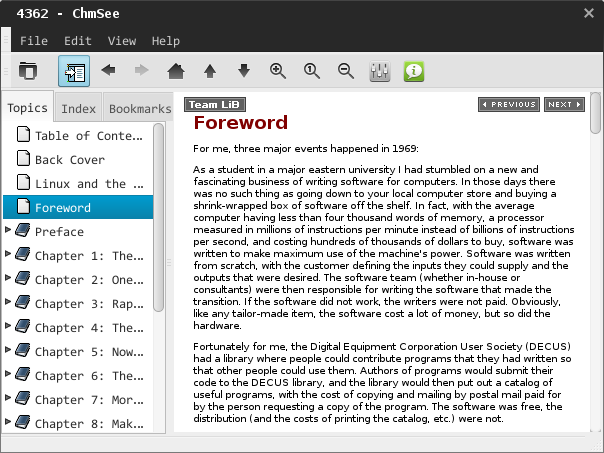Image resolution: width=604 pixels, height=453 pixels.
Task: Expand the Chapter 4 node
Action: pyautogui.click(x=8, y=326)
